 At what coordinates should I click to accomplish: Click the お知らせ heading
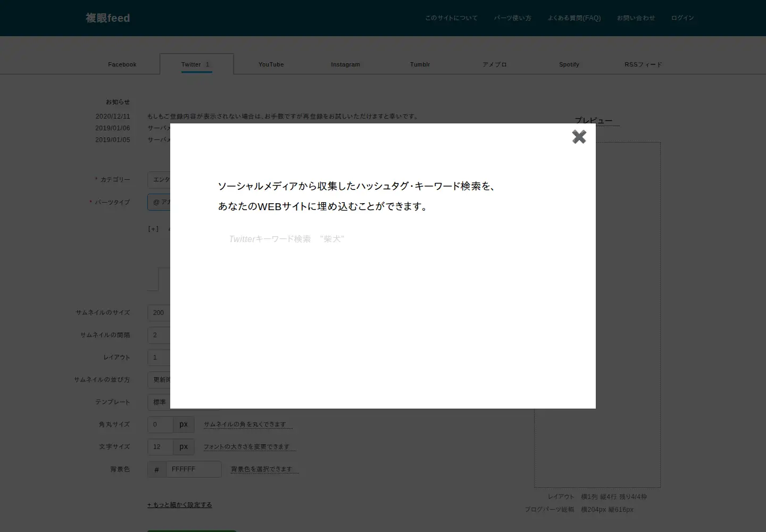(118, 102)
